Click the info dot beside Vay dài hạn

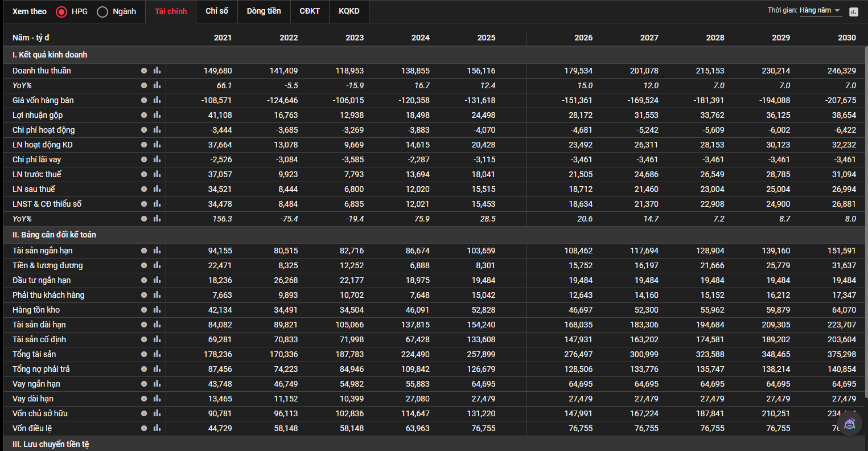(x=144, y=399)
